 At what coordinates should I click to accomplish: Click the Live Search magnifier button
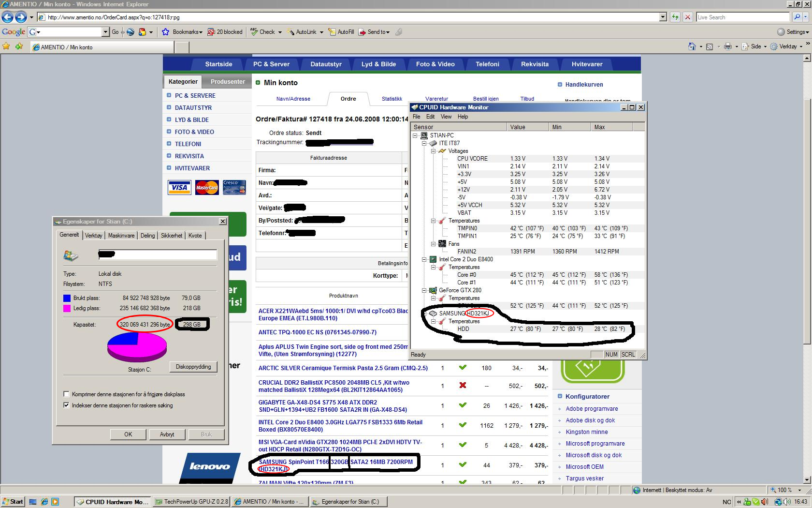pyautogui.click(x=797, y=17)
